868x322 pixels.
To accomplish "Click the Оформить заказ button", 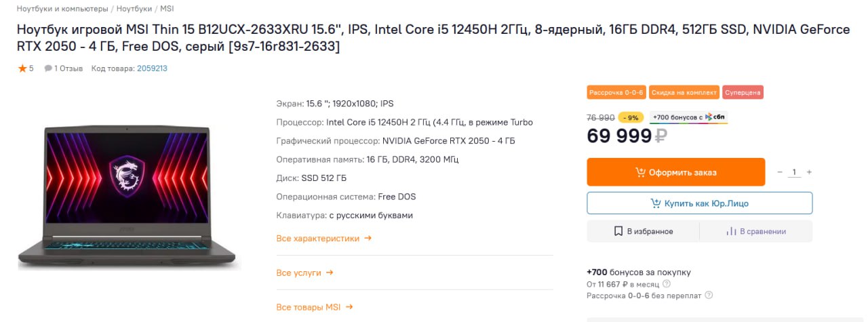I will [675, 172].
